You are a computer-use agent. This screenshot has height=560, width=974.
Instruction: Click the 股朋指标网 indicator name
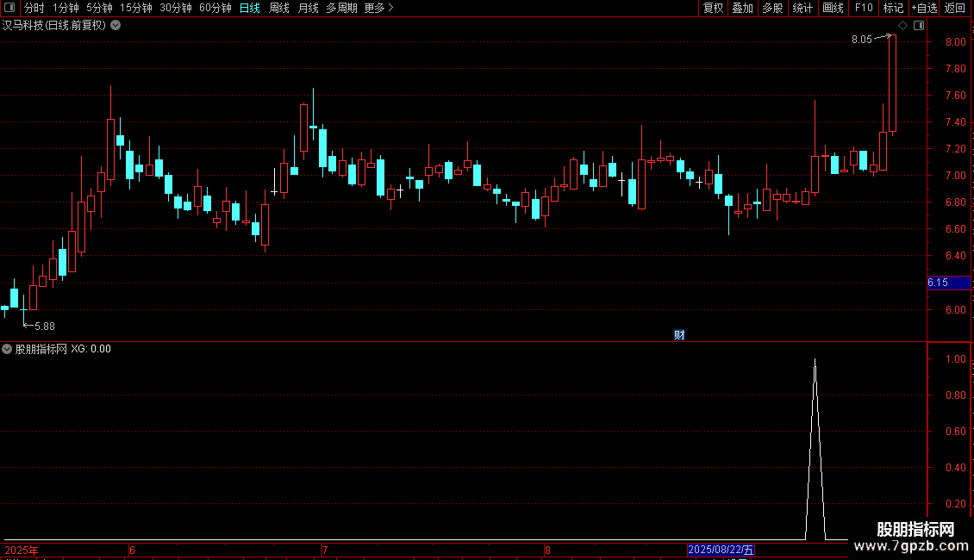41,349
